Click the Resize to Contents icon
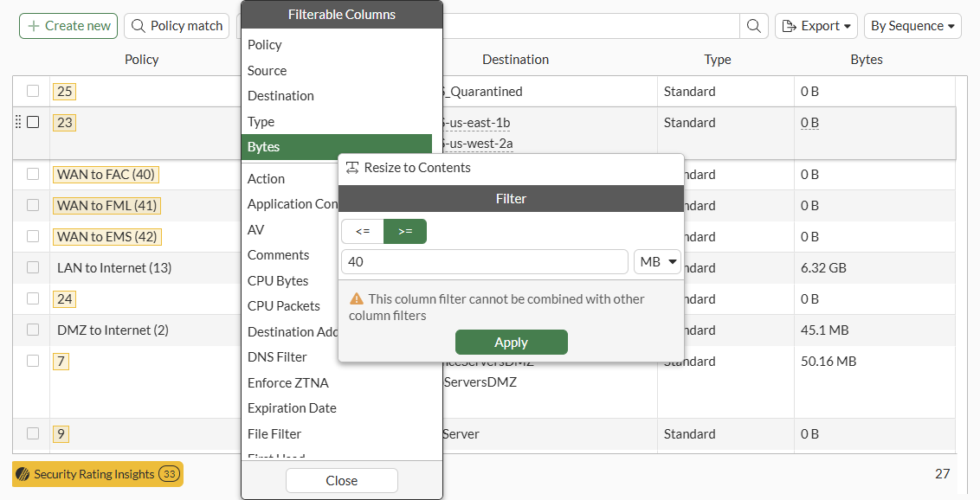 click(x=352, y=168)
